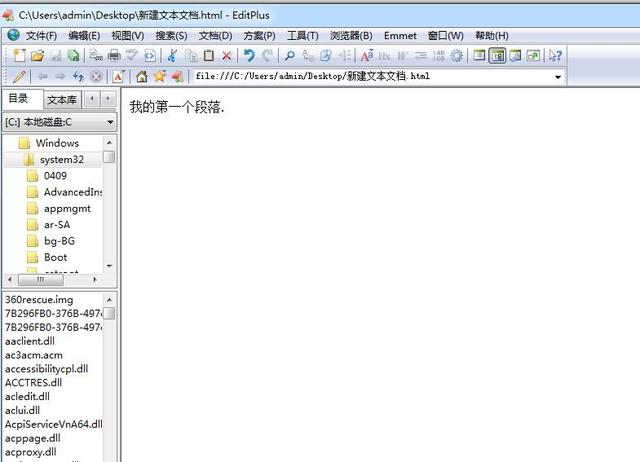
Task: Click the red EditPlus icon in the browser toolbar
Action: pos(178,76)
